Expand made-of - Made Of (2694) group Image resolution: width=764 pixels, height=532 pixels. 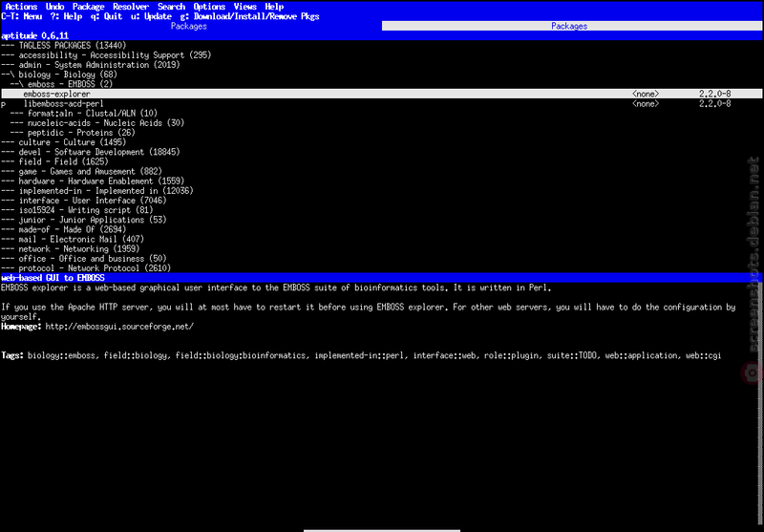pyautogui.click(x=63, y=230)
